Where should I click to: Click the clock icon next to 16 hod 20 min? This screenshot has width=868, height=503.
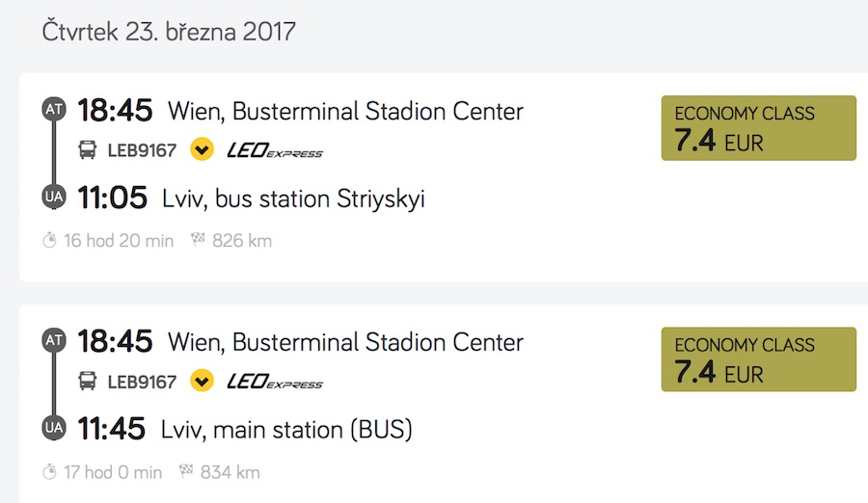50,241
